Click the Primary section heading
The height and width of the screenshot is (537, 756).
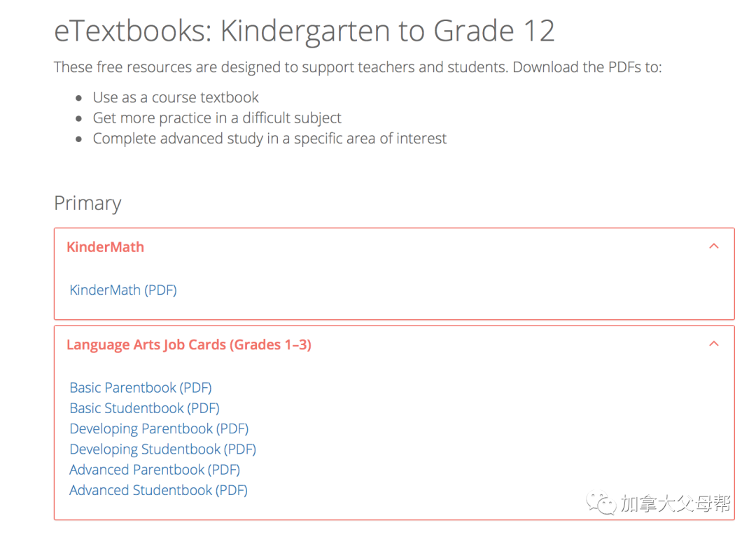point(87,203)
